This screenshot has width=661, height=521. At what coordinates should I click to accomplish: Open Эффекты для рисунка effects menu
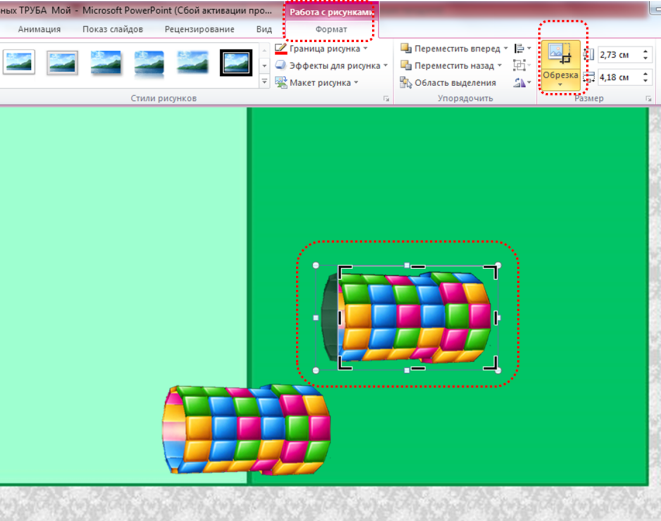[x=331, y=66]
